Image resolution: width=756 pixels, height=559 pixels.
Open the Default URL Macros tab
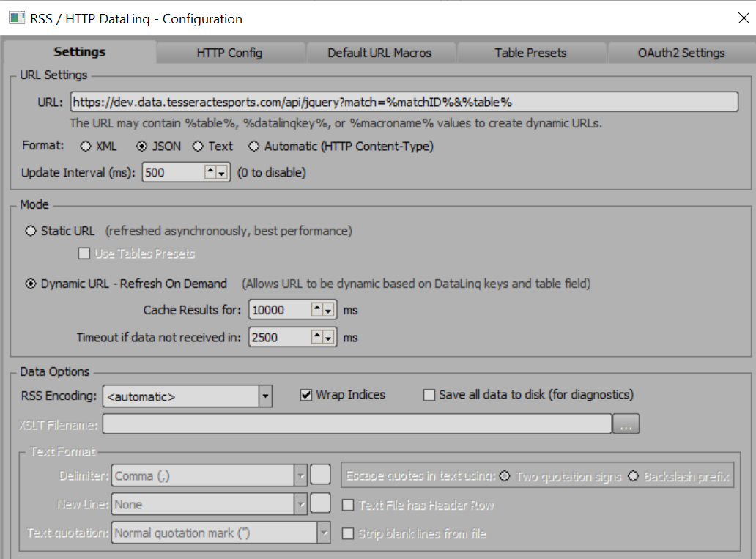coord(379,53)
